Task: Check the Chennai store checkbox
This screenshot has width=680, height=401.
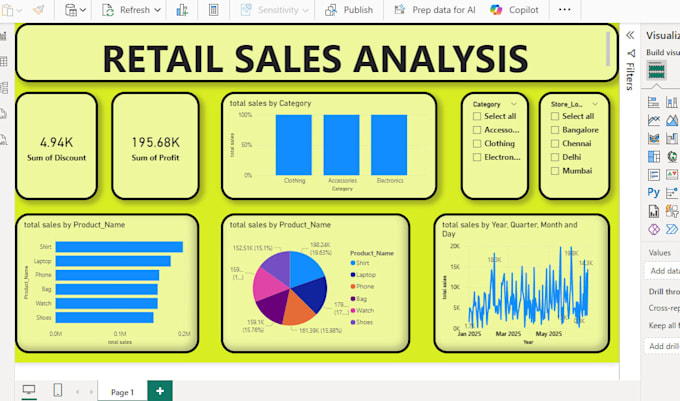Action: pyautogui.click(x=555, y=143)
